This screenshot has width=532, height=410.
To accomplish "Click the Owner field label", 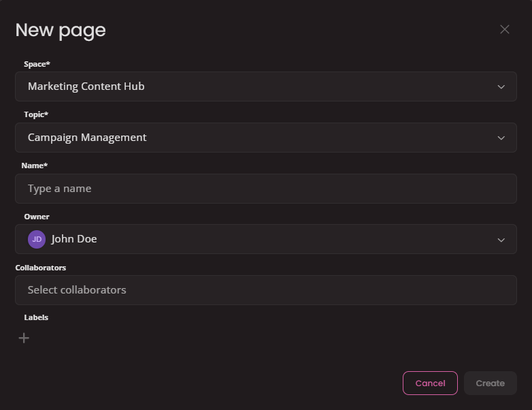I will coord(37,217).
